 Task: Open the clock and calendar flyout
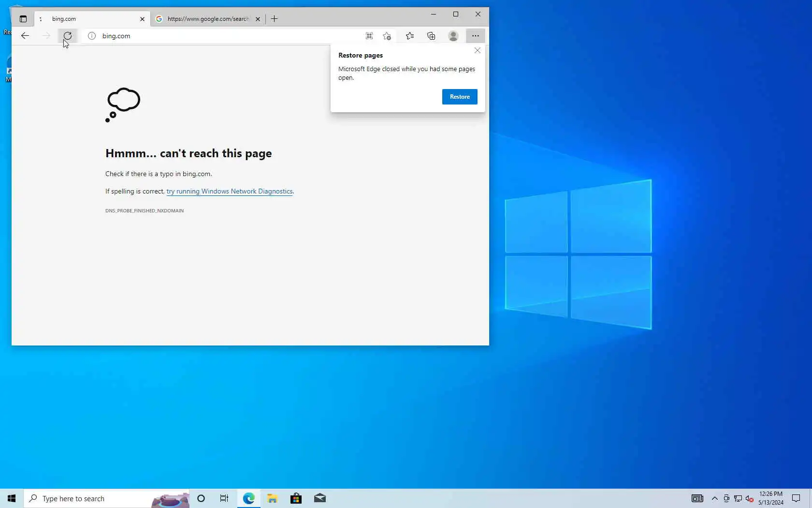[x=771, y=498]
